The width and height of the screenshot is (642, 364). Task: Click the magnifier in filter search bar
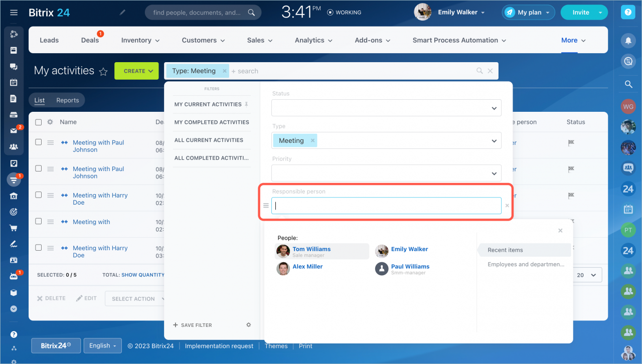point(480,71)
